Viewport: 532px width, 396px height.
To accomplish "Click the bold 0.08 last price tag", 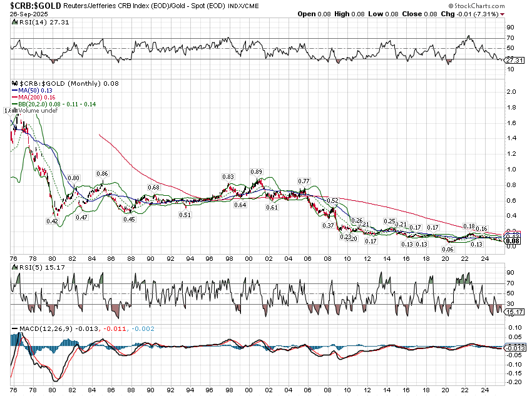I will [x=513, y=241].
